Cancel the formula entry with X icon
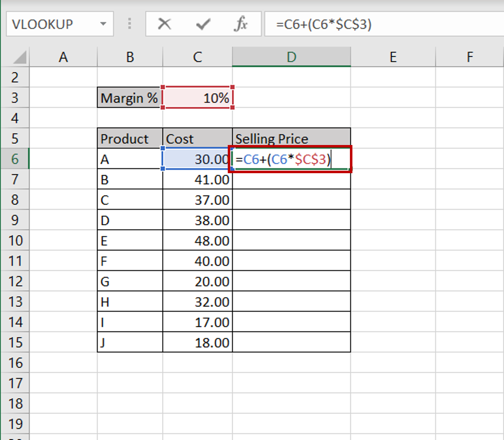This screenshot has width=504, height=440. (x=164, y=24)
